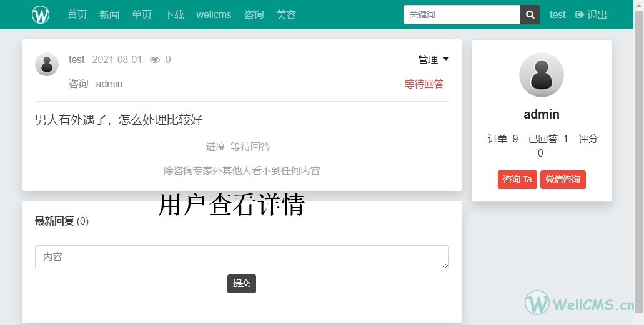Open the wellcms nav item
Image resolution: width=644 pixels, height=325 pixels.
214,15
